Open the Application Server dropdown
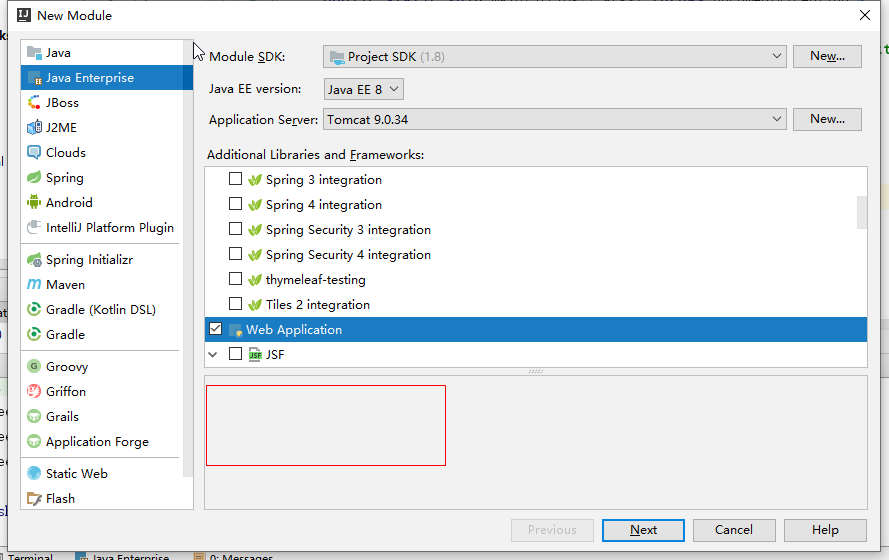The height and width of the screenshot is (560, 889). [x=554, y=120]
